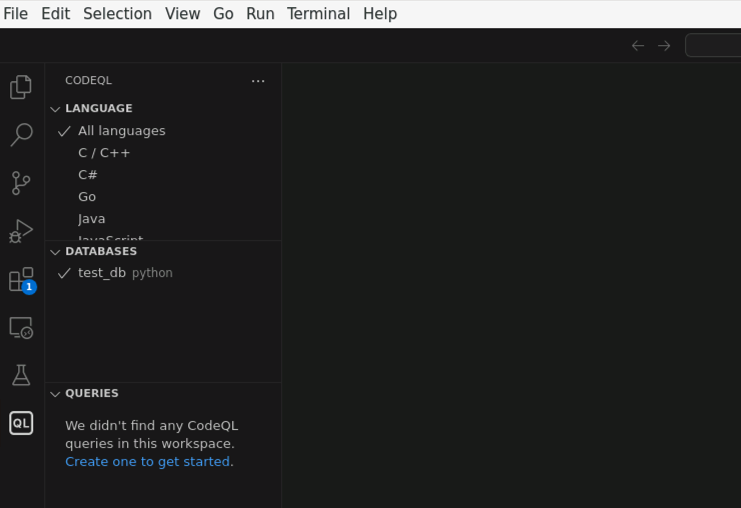This screenshot has height=508, width=741.
Task: Open the Explorer view in activity bar
Action: click(x=21, y=87)
